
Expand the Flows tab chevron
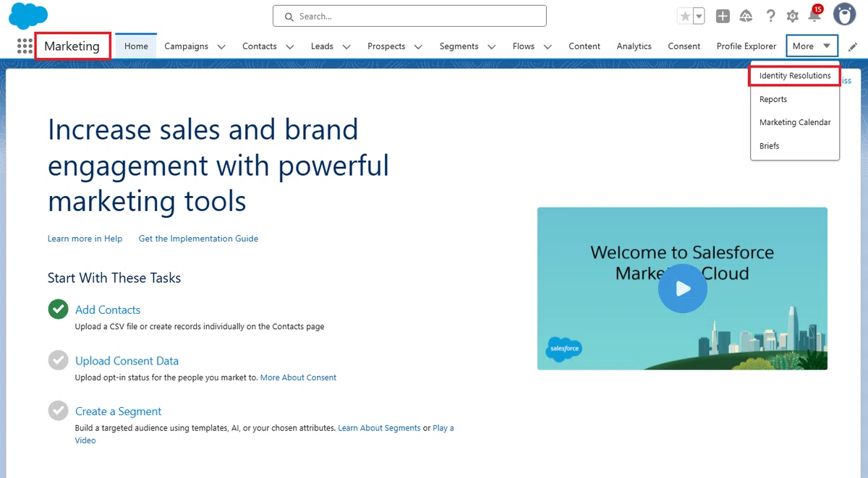[548, 46]
